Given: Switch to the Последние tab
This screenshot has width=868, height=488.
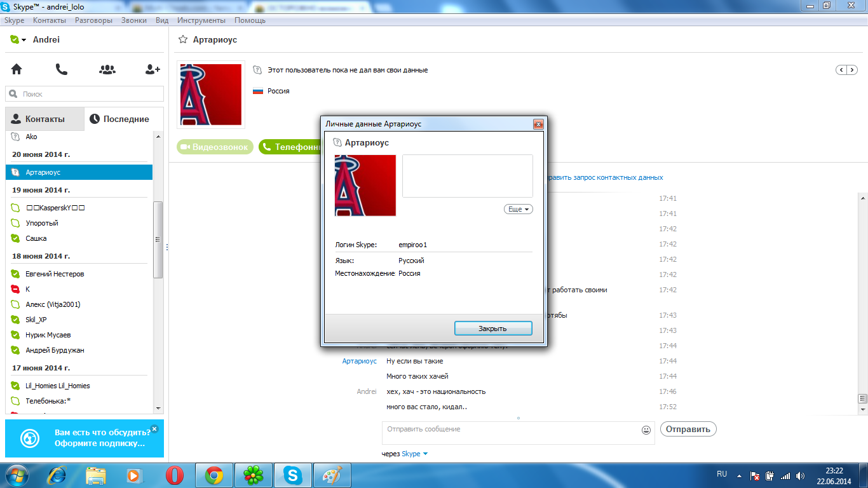Looking at the screenshot, I should coord(123,119).
